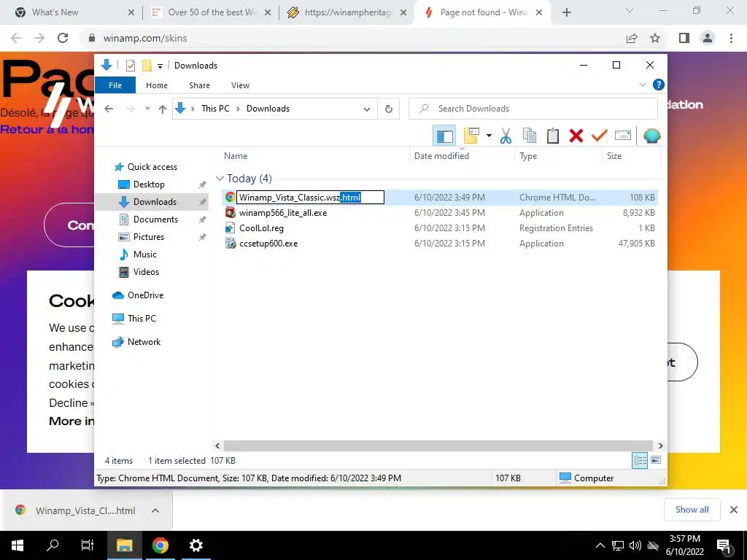Select Documents in navigation pane
The width and height of the screenshot is (747, 560).
click(x=155, y=219)
